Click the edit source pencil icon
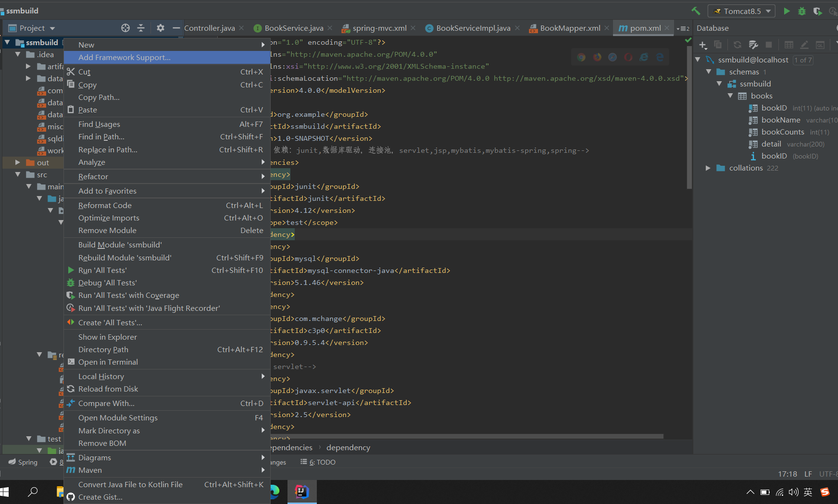This screenshot has height=504, width=838. [x=804, y=45]
